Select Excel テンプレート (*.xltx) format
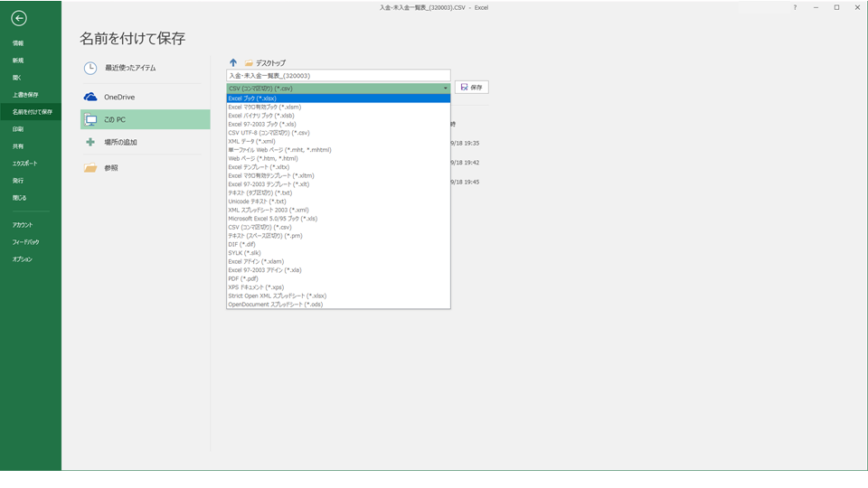Viewport: 868px width, 488px height. 338,167
